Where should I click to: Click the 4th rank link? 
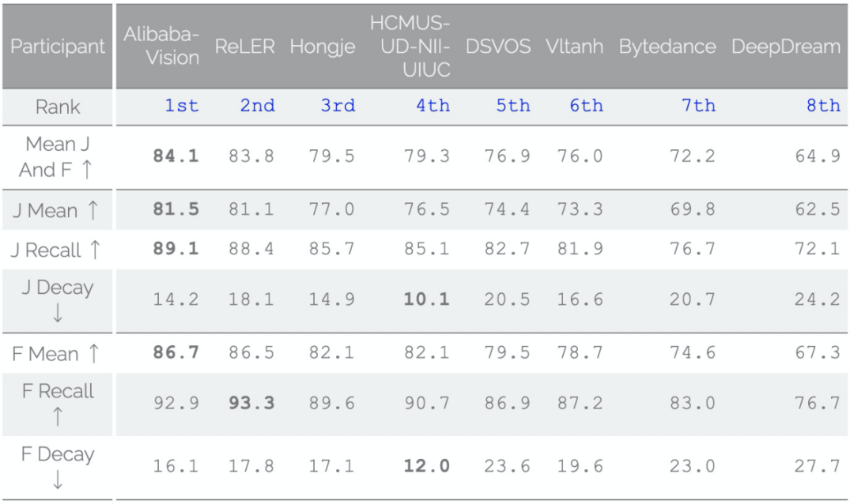(433, 106)
